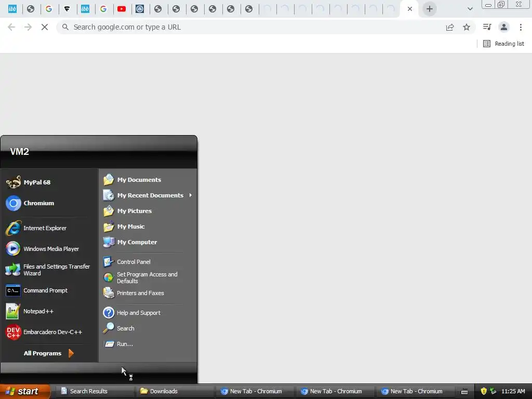
Task: Switch to Downloads folder taskbar button
Action: point(175,391)
